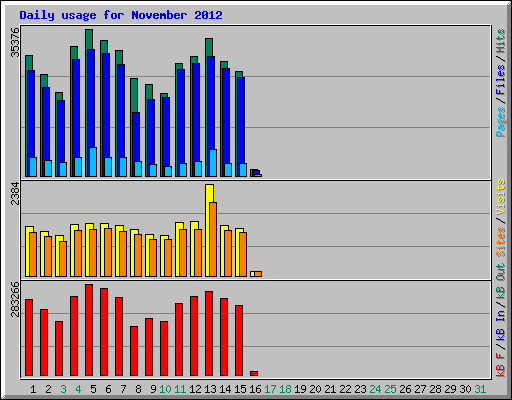Click green day 10 label
This screenshot has width=512, height=400.
coord(165,389)
